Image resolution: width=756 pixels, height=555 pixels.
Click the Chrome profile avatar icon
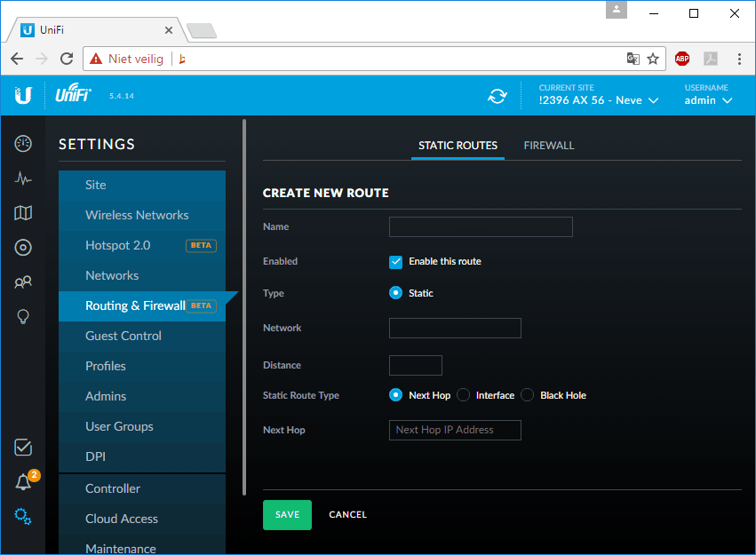[x=617, y=9]
